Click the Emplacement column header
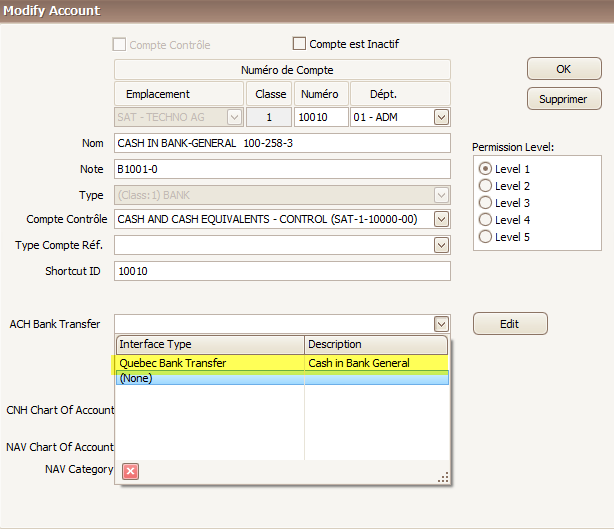Image resolution: width=614 pixels, height=529 pixels. [179, 94]
